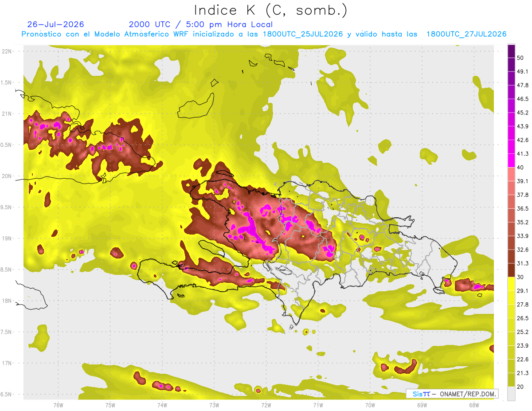Click the colorbar value '45.2'
Viewport: 532px width, 411px height.
click(523, 113)
